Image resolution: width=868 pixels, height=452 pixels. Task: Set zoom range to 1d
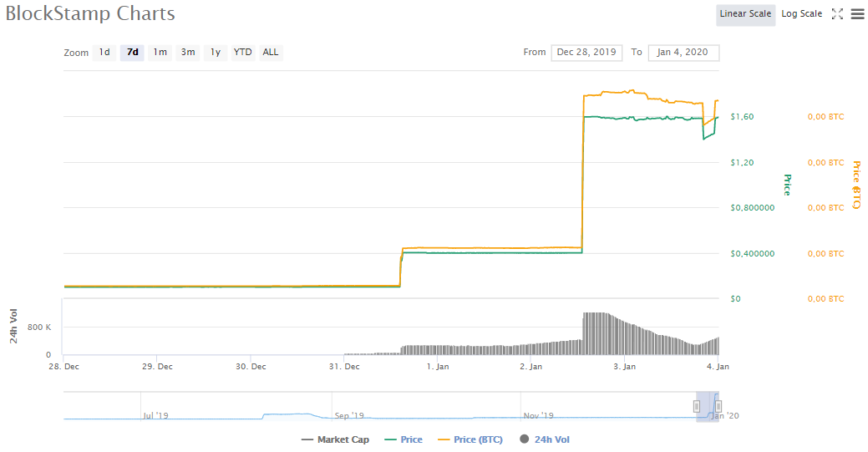coord(104,52)
